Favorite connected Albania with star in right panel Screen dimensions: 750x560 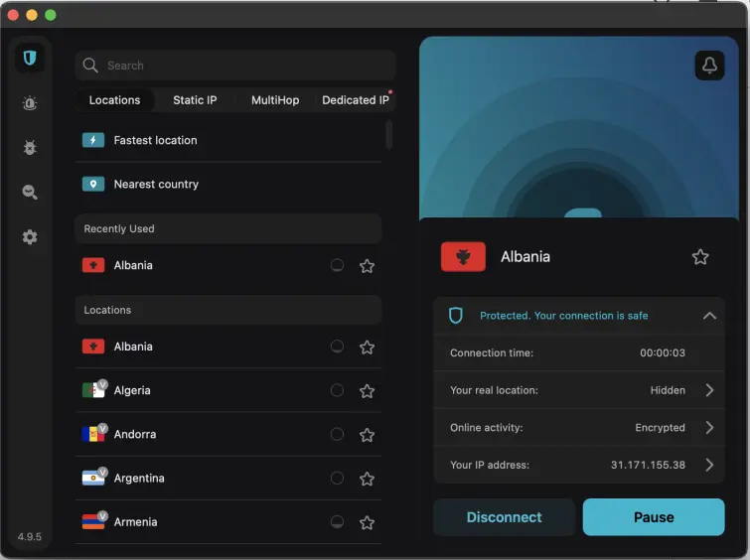point(700,257)
